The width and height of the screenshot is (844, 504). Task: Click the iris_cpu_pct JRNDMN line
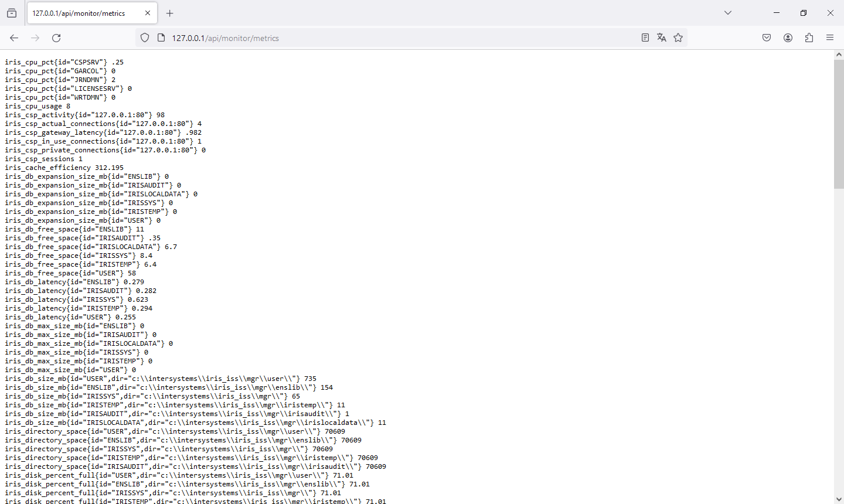[x=60, y=80]
